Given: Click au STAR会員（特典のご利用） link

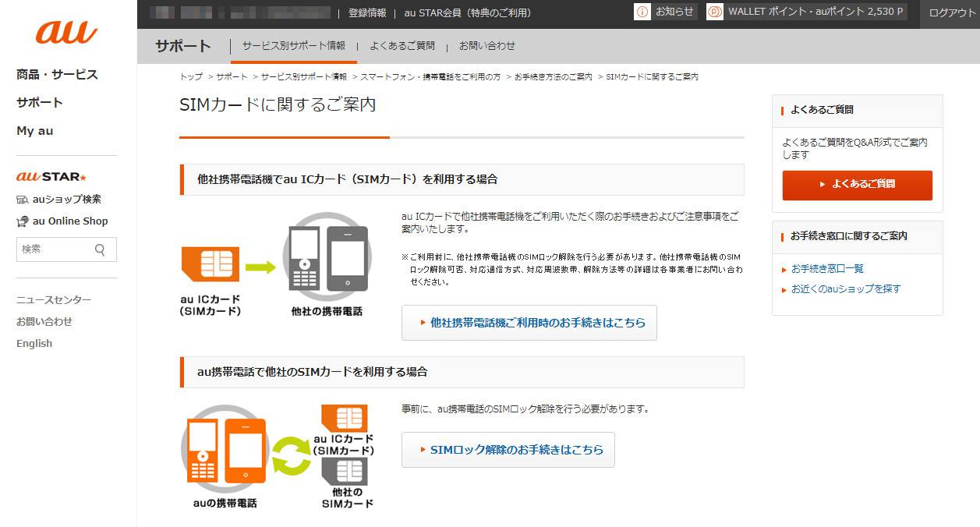Looking at the screenshot, I should pos(468,12).
